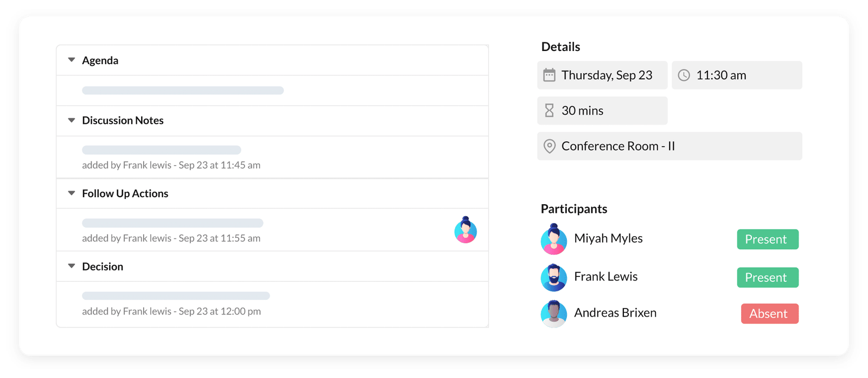The width and height of the screenshot is (868, 378).
Task: Click the Conference Room - II location field
Action: click(669, 146)
